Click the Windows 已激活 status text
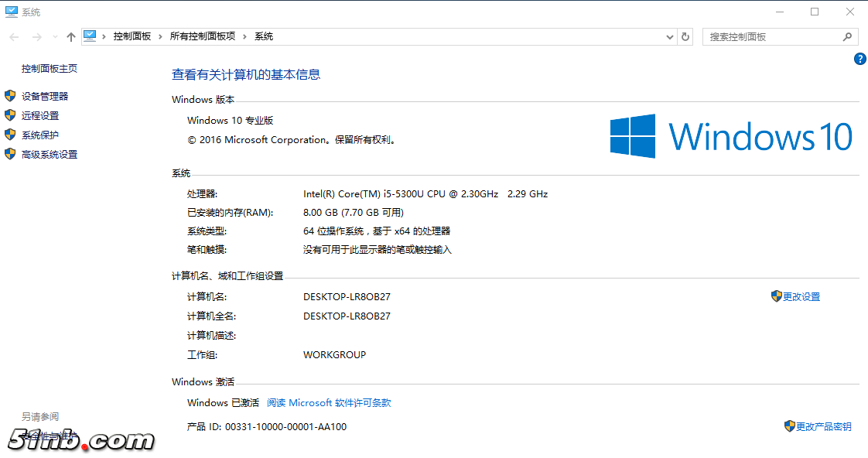 pos(223,402)
